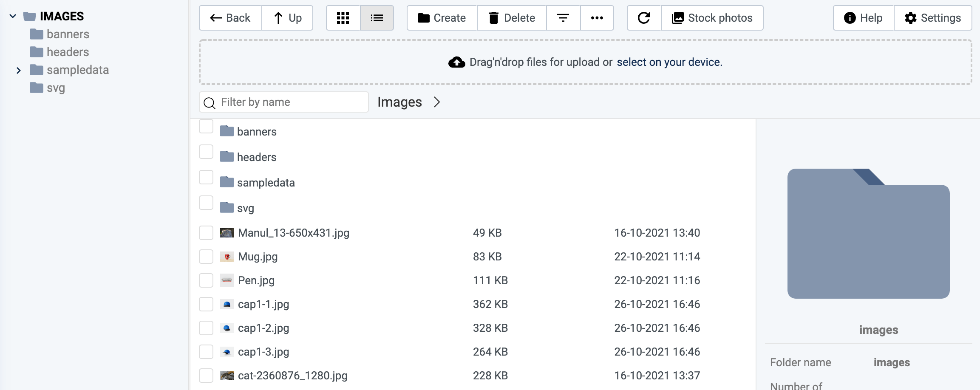Go back with the Back button
The width and height of the screenshot is (980, 390).
click(x=230, y=18)
